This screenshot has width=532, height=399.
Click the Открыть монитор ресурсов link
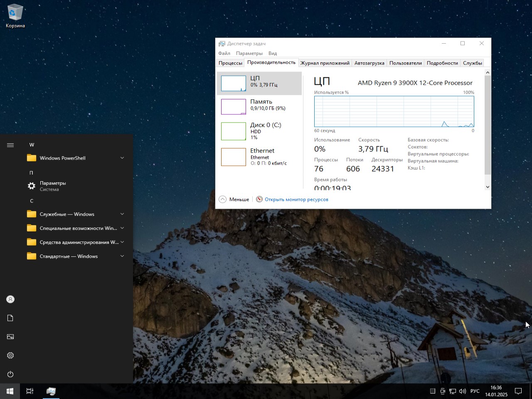click(x=296, y=199)
